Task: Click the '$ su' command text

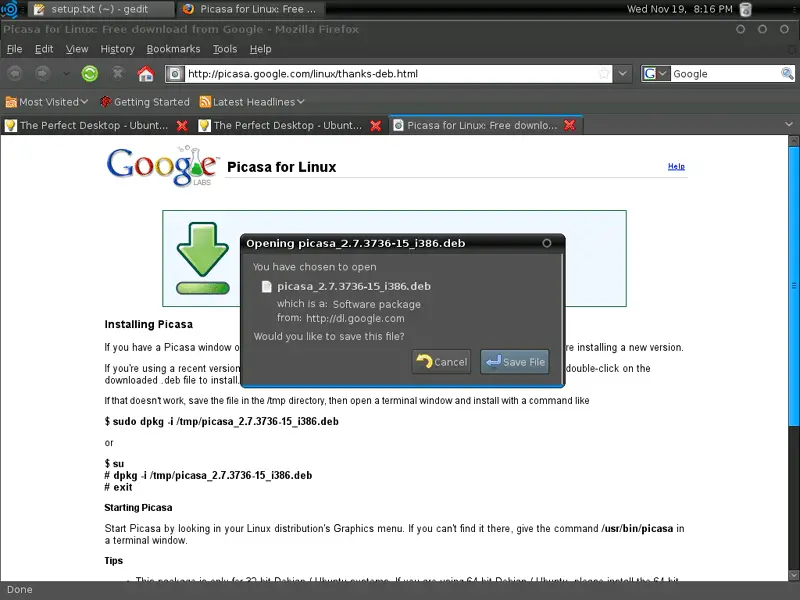Action: pos(114,464)
